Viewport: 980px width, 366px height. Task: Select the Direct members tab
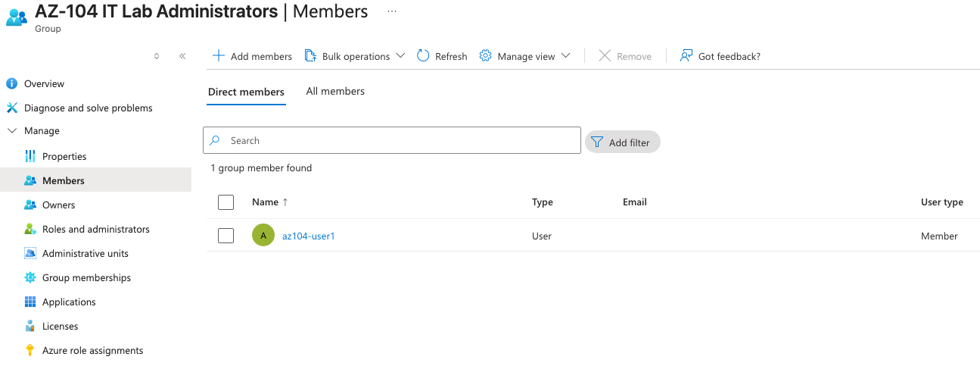[246, 92]
